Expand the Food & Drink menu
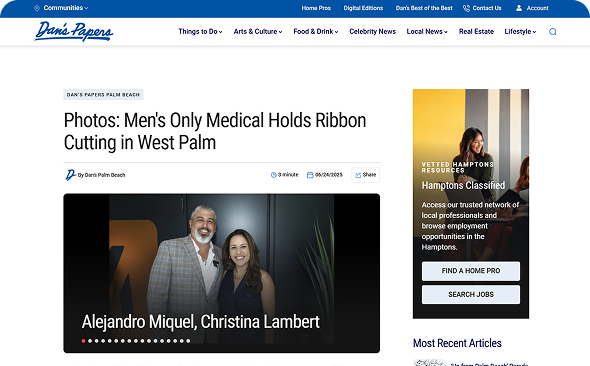The image size is (590, 366). point(316,32)
